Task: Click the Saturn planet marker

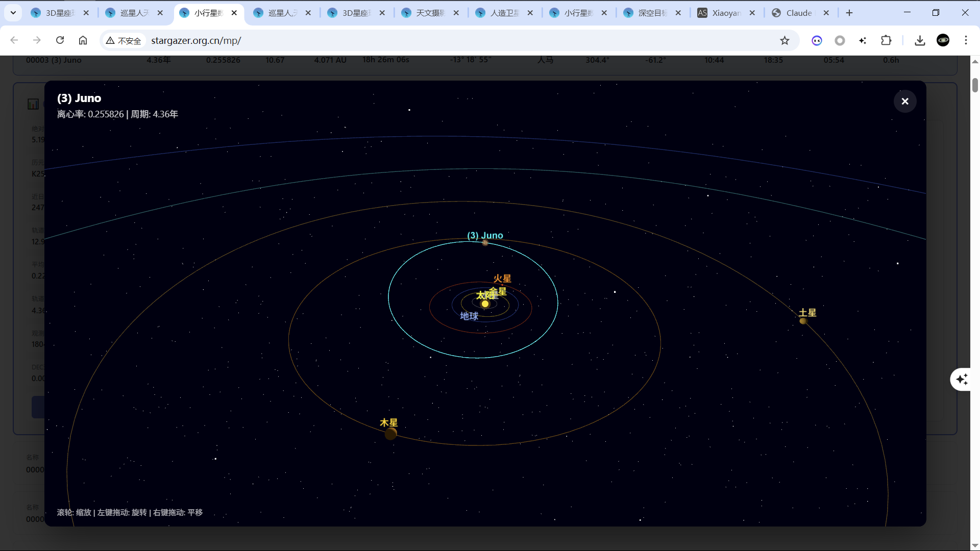Action: click(803, 321)
